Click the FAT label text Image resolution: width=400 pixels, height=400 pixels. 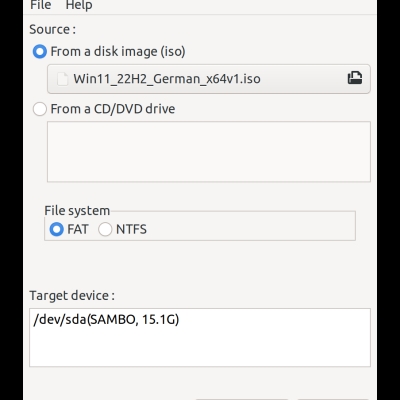(78, 229)
